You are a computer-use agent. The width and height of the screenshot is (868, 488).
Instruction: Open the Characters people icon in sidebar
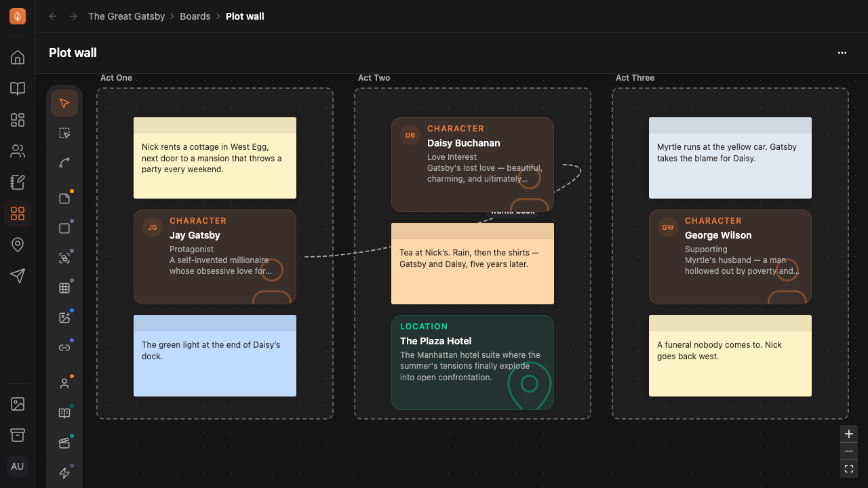[x=18, y=151]
